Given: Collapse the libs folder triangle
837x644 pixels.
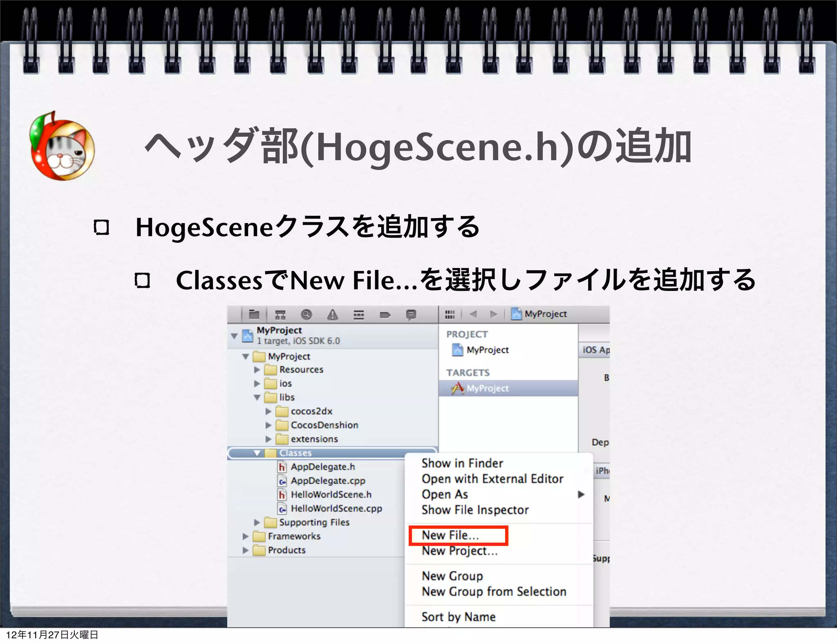Looking at the screenshot, I should pos(257,397).
